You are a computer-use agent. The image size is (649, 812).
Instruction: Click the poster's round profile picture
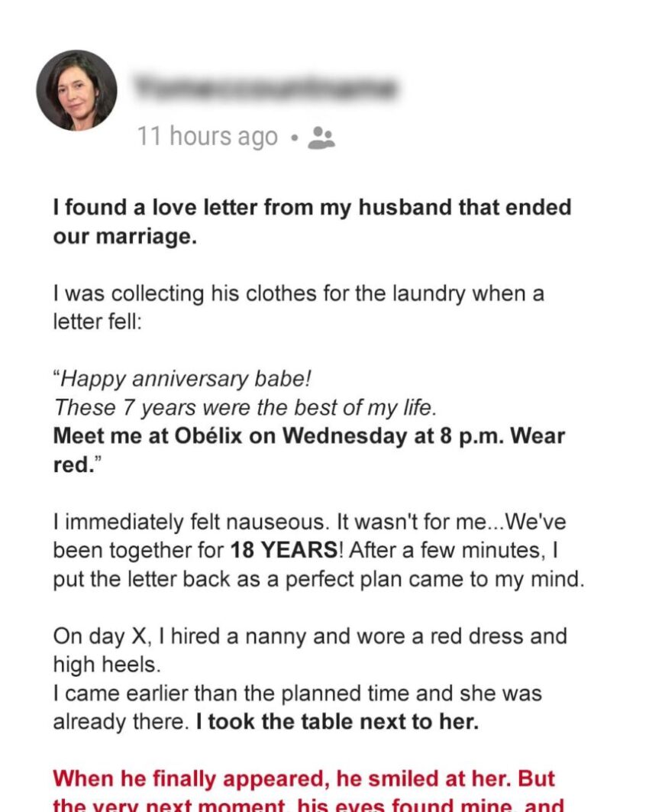(76, 91)
